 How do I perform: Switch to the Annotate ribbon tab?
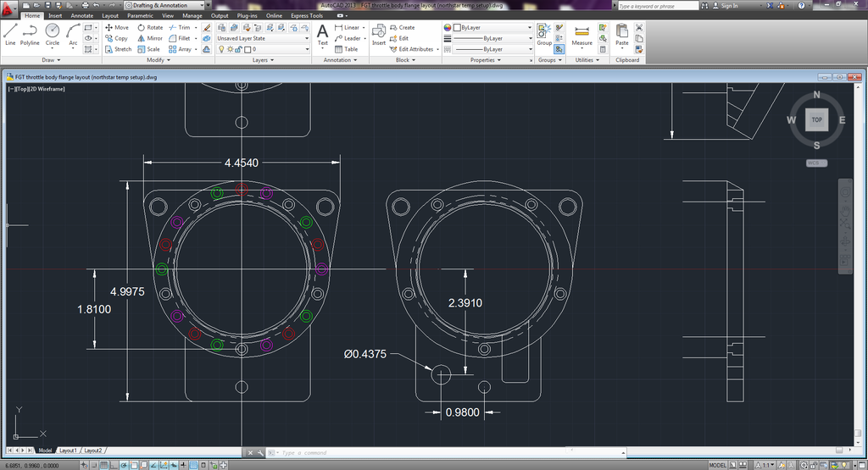click(x=82, y=15)
